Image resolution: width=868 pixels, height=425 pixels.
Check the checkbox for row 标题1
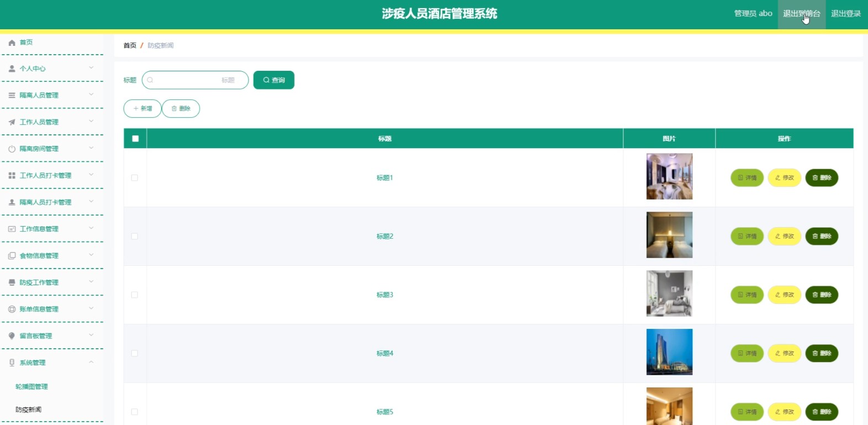coord(135,178)
